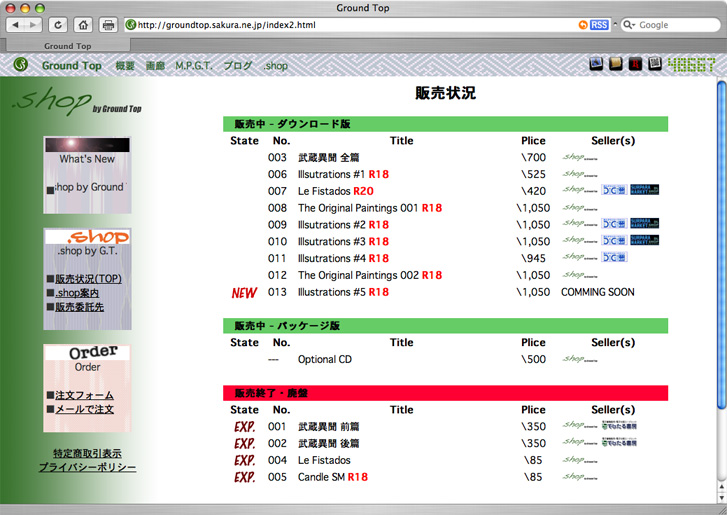The image size is (727, 515).
Task: Click the What's New banner image
Action: [x=87, y=145]
